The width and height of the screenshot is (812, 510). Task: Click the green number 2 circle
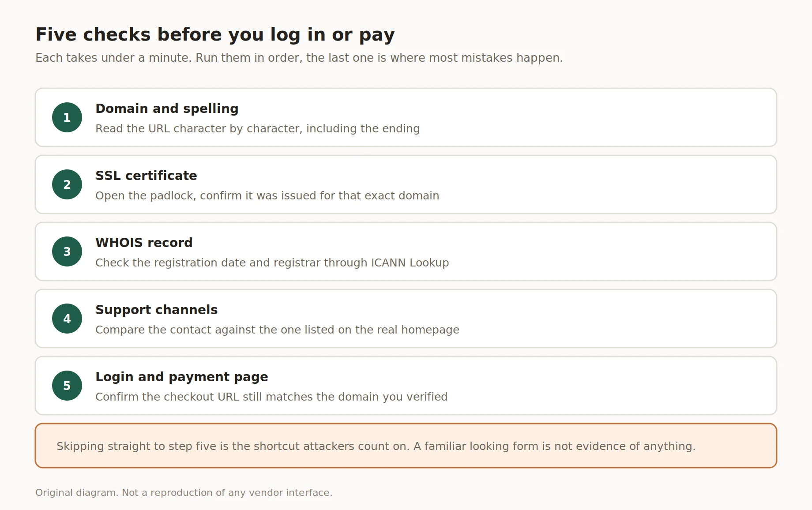tap(67, 184)
